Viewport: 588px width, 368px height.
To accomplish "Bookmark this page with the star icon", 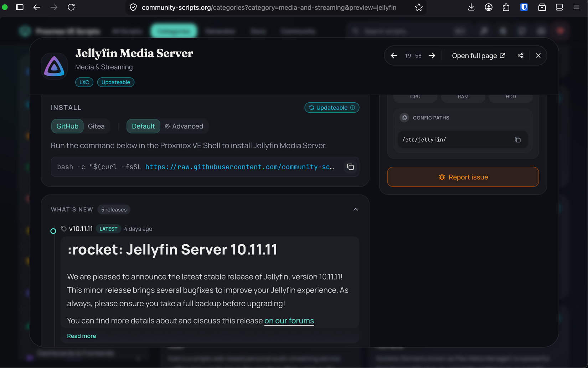I will pos(419,7).
